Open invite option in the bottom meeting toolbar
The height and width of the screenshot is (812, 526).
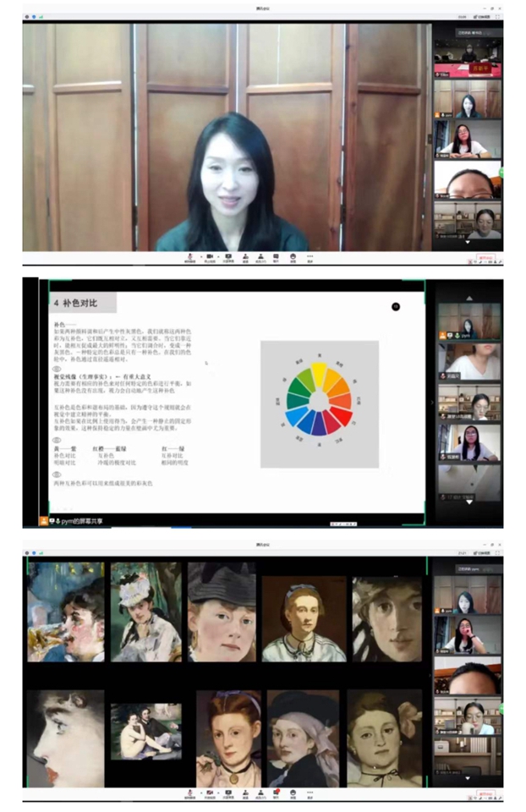[x=245, y=793]
